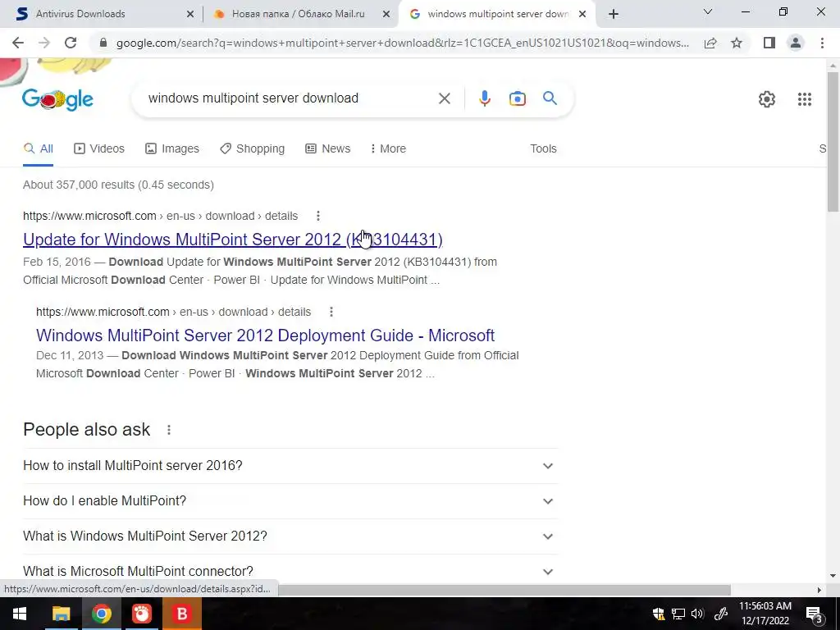Open the red B app in taskbar

pos(182,614)
